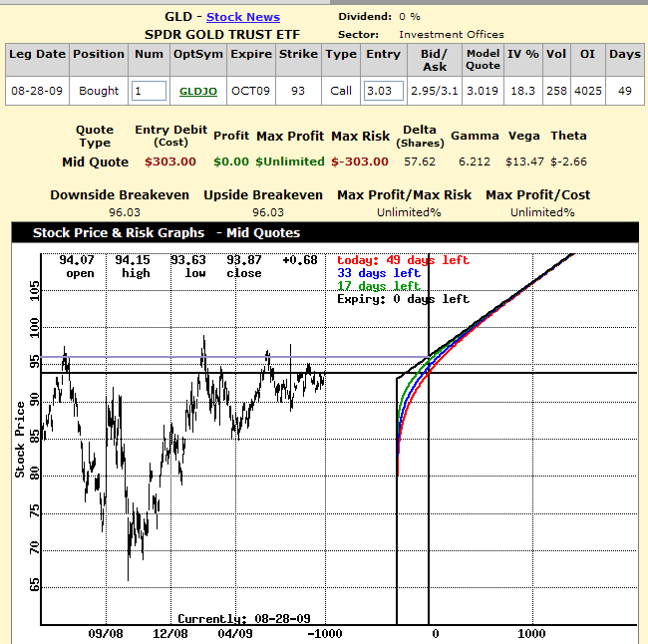Select the Call type cell
The width and height of the screenshot is (648, 644).
tap(341, 91)
